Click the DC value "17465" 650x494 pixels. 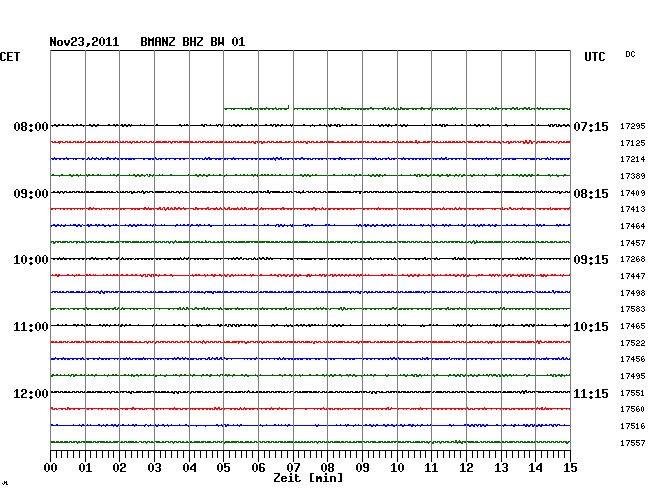click(633, 326)
